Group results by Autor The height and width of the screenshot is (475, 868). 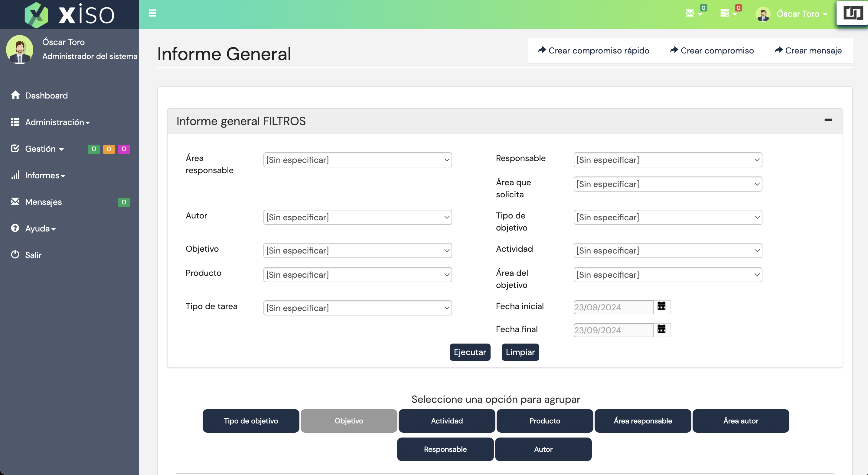point(543,449)
